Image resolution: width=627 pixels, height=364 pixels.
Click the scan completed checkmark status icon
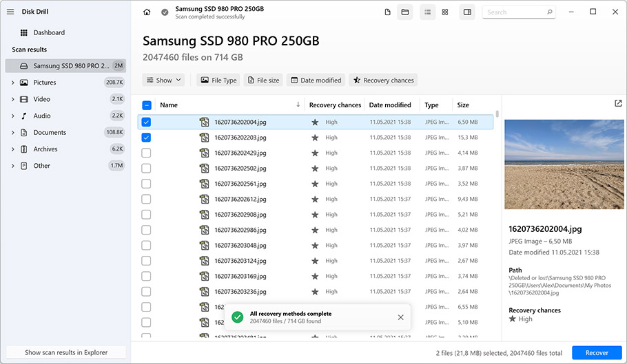[x=165, y=12]
